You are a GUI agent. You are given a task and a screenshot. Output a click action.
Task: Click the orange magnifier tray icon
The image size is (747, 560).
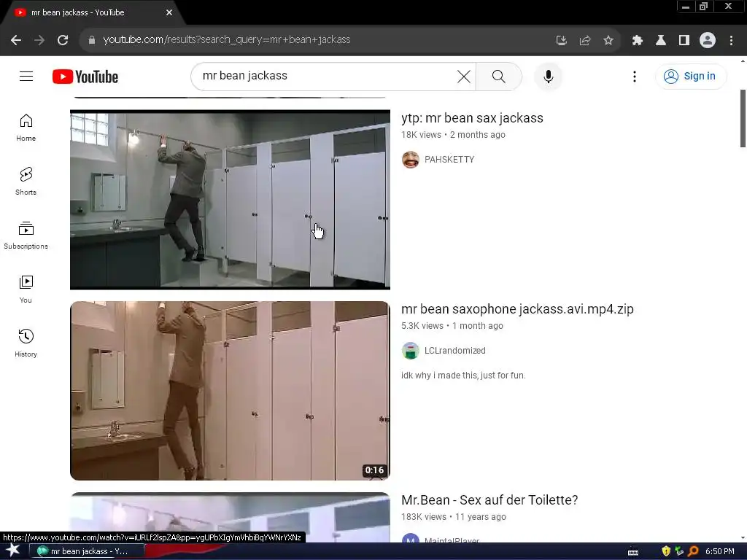693,551
